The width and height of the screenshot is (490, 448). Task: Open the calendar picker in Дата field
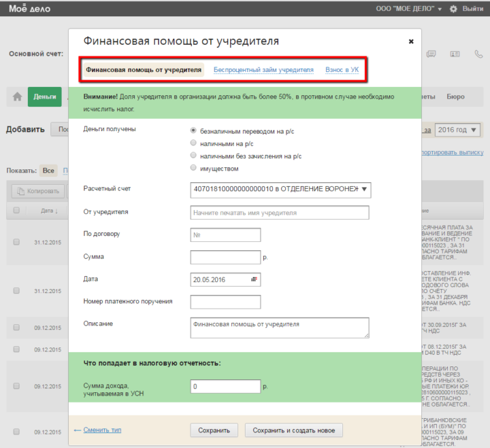[254, 279]
